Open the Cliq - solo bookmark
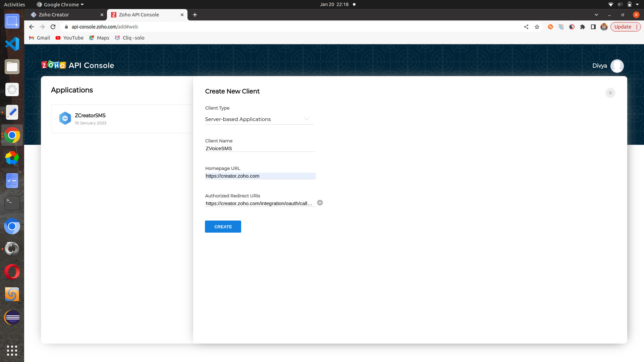Screen dimensions: 644x362 tap(129, 38)
